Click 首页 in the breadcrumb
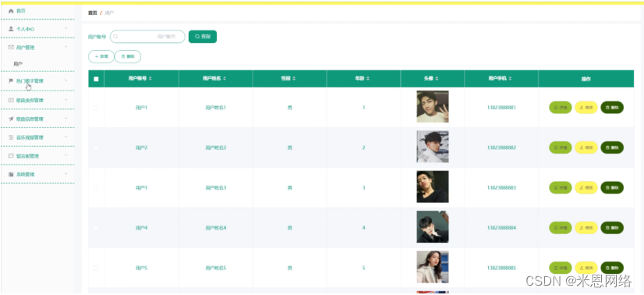This screenshot has width=644, height=295. coord(93,13)
